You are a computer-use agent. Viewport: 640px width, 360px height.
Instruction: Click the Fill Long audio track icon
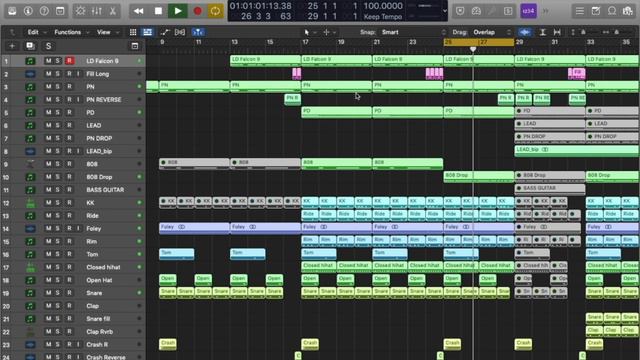pyautogui.click(x=30, y=74)
